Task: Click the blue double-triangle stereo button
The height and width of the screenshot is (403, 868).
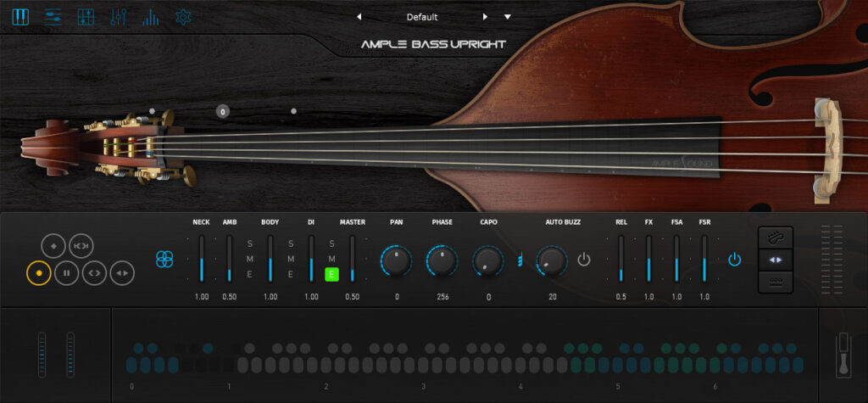Action: 775,260
